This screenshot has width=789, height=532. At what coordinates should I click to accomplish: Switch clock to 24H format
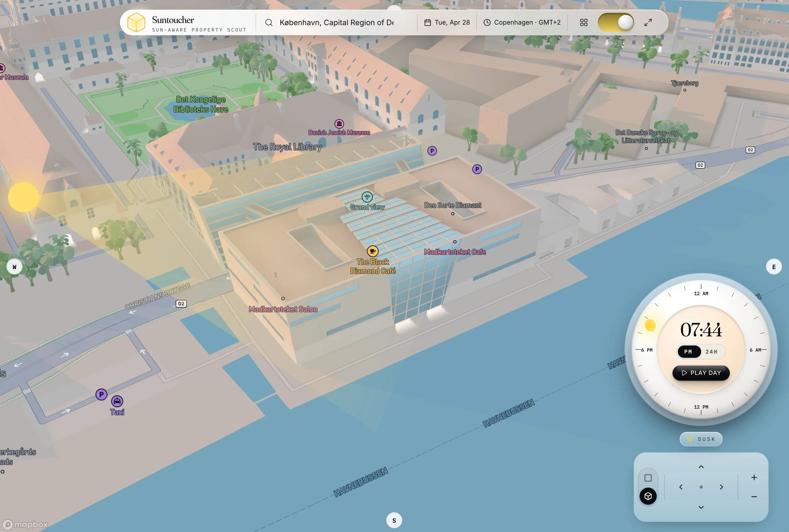[x=711, y=352]
